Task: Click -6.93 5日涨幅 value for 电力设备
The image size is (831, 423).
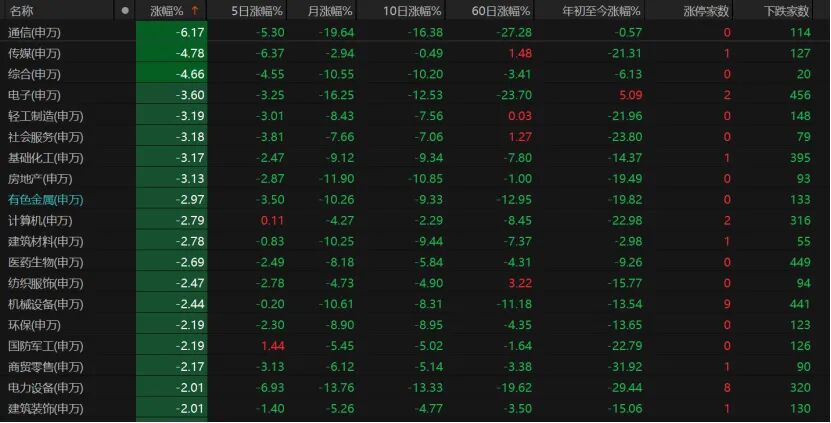Action: point(270,388)
